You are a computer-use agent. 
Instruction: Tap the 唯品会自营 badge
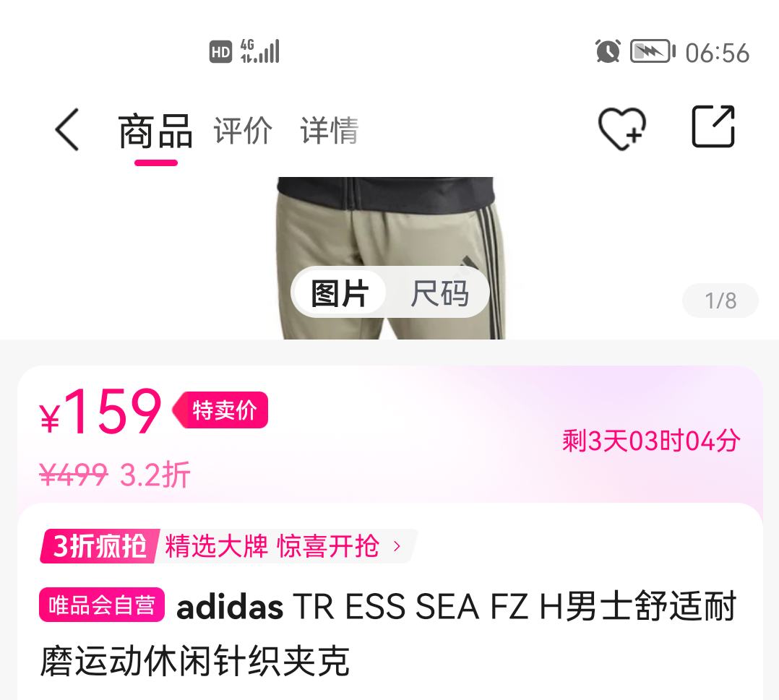(x=102, y=605)
